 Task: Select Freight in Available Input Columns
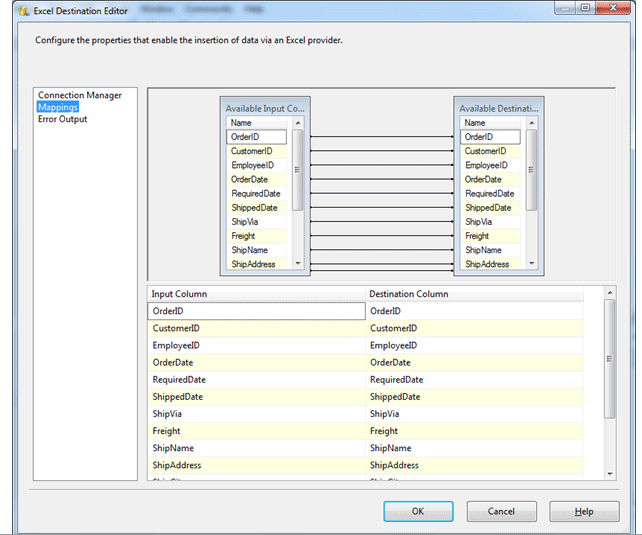(x=243, y=236)
